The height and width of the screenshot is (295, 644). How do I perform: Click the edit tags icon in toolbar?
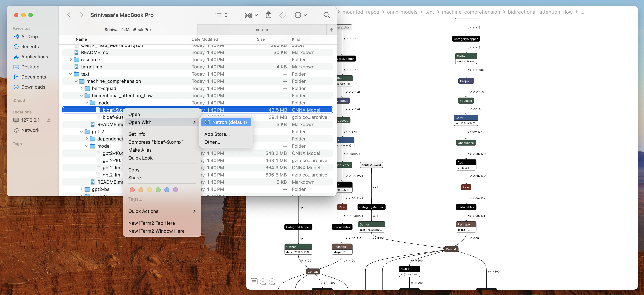point(283,15)
